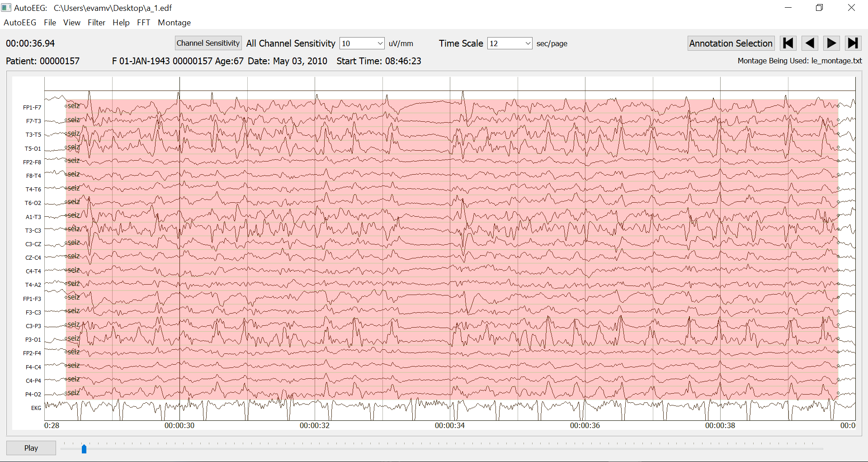Jump to last page of recording
The width and height of the screenshot is (868, 462).
[853, 43]
